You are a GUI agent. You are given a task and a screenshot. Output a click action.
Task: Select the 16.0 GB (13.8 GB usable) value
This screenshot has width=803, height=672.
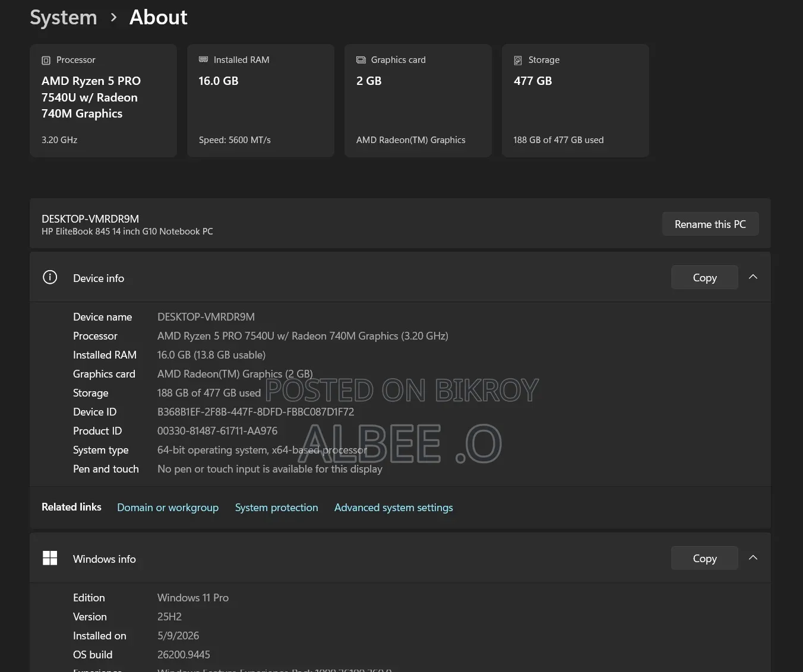(x=211, y=355)
